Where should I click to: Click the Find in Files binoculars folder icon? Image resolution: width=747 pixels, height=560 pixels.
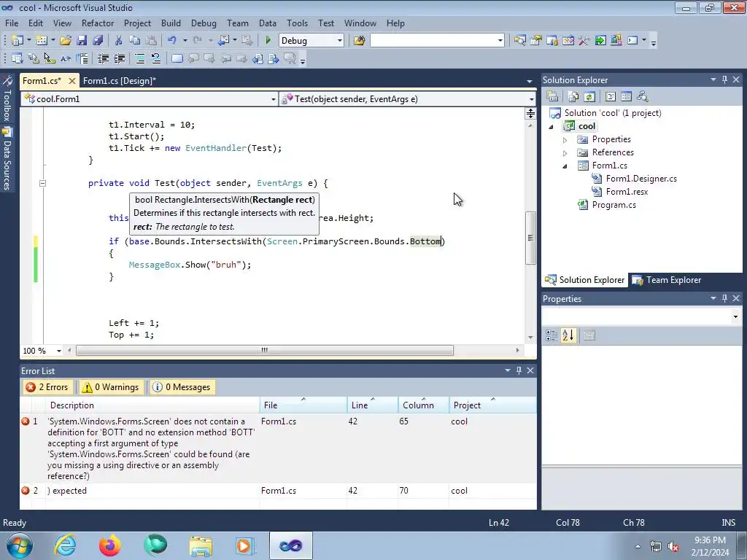pyautogui.click(x=359, y=41)
